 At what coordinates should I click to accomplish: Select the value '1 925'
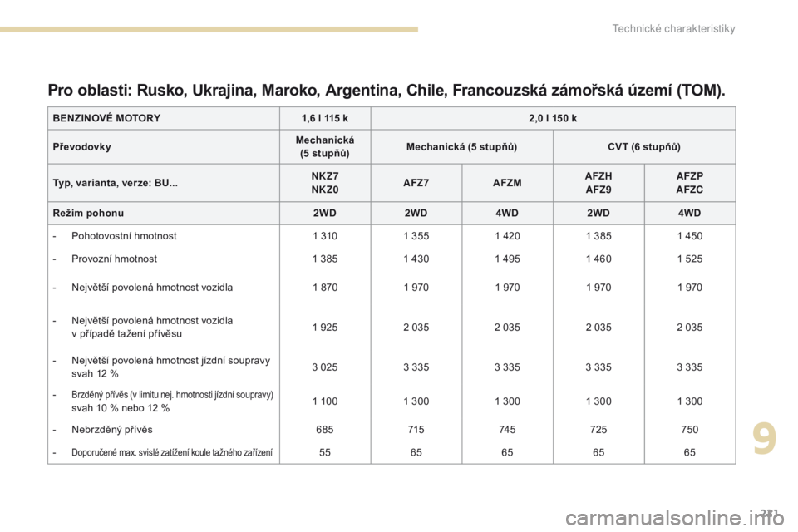(x=325, y=327)
